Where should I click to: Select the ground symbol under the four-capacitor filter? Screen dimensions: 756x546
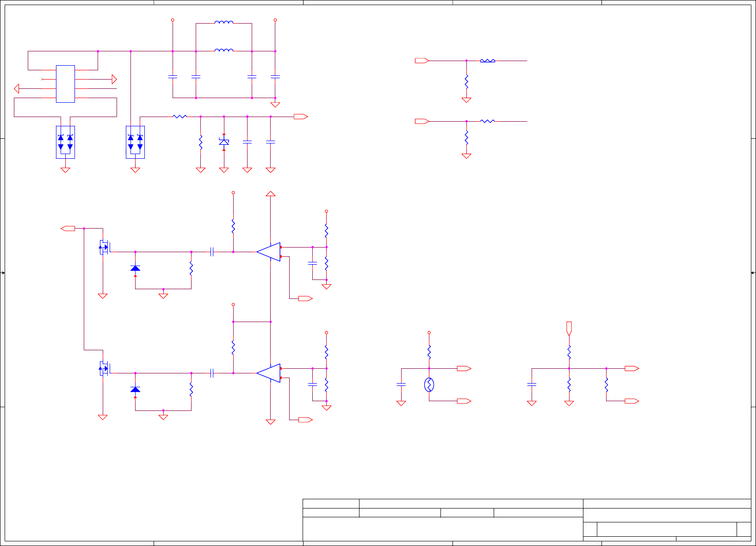(275, 105)
